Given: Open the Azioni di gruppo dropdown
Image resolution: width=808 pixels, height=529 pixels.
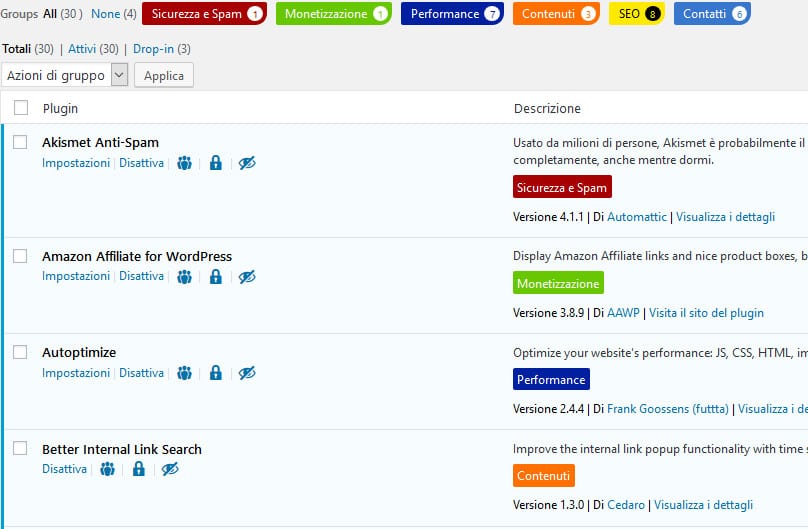Looking at the screenshot, I should [x=65, y=75].
